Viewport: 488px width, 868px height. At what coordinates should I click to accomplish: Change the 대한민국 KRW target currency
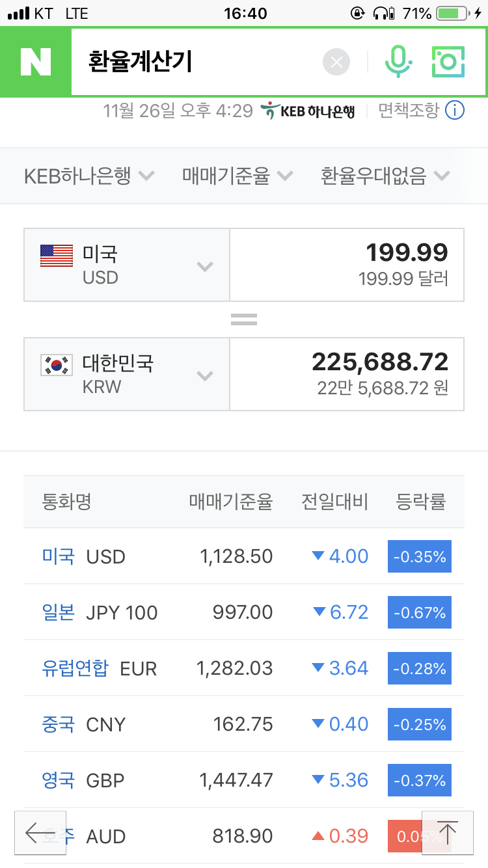pyautogui.click(x=127, y=374)
